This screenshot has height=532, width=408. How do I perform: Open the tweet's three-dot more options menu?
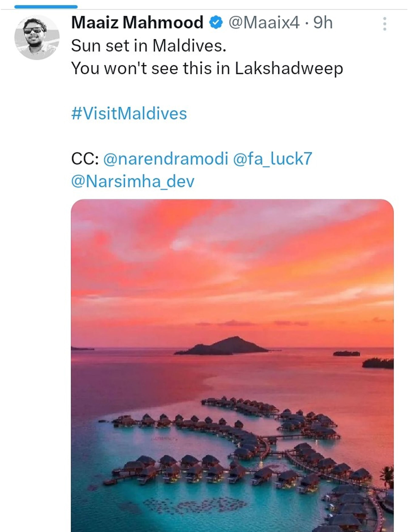pyautogui.click(x=384, y=24)
